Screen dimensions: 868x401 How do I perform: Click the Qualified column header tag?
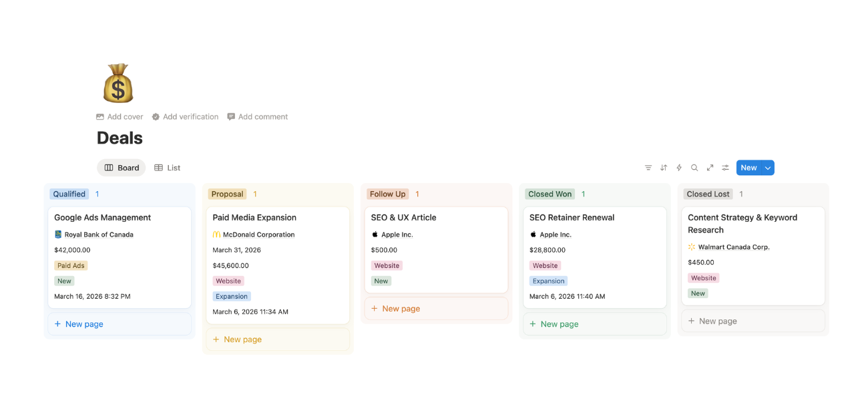click(x=69, y=194)
